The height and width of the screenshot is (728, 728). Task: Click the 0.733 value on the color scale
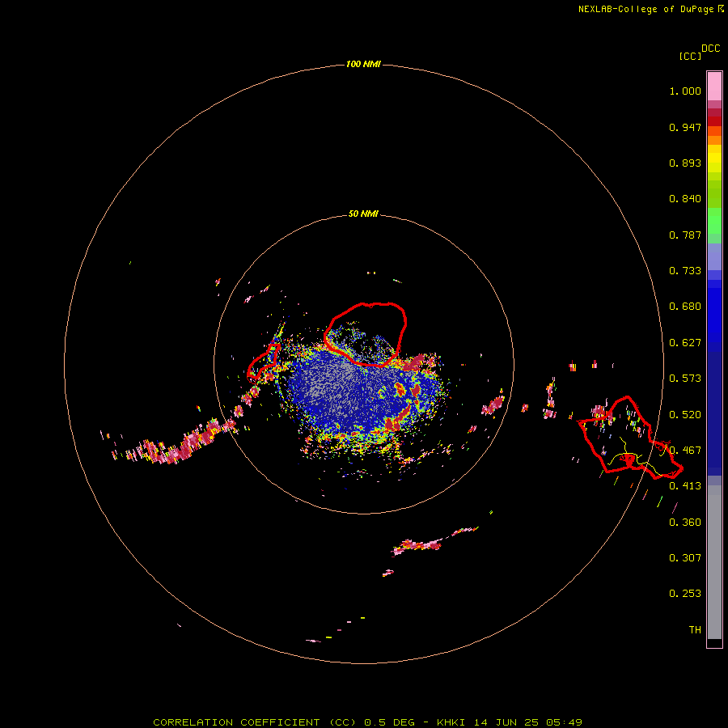(x=685, y=271)
